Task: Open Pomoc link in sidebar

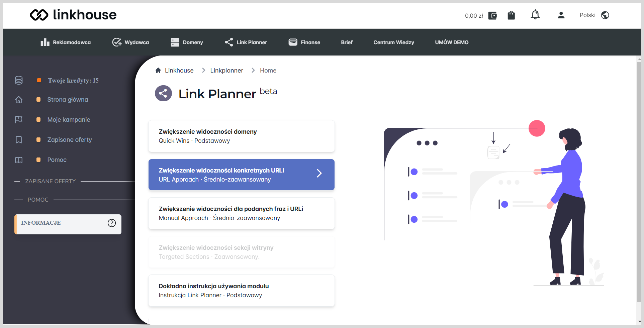Action: click(57, 160)
